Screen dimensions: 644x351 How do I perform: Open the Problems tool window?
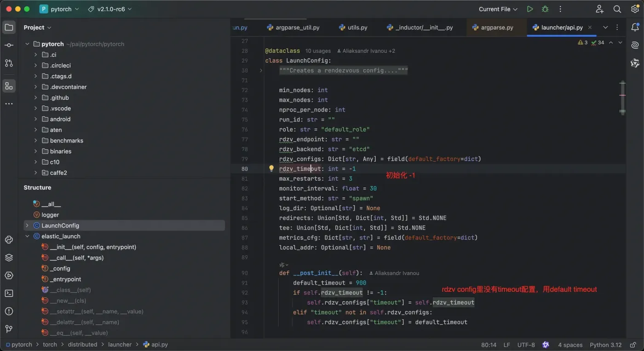[x=9, y=311]
